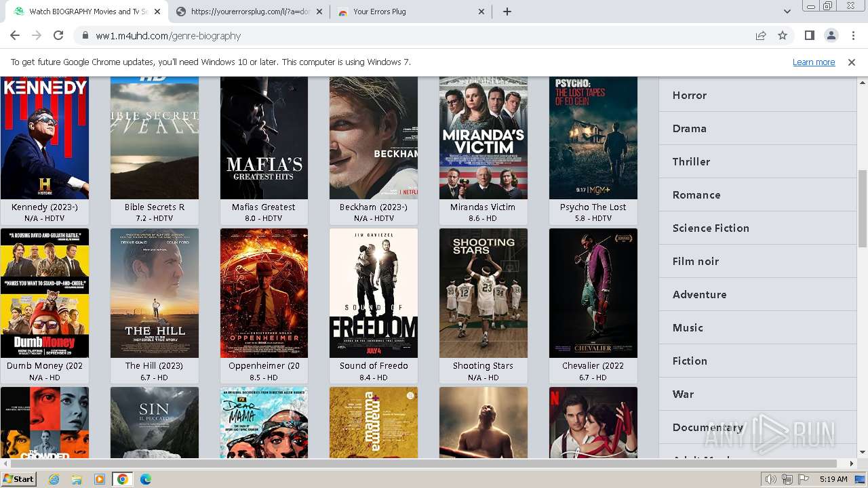The height and width of the screenshot is (488, 868).
Task: Share this page using the share icon
Action: 761,35
